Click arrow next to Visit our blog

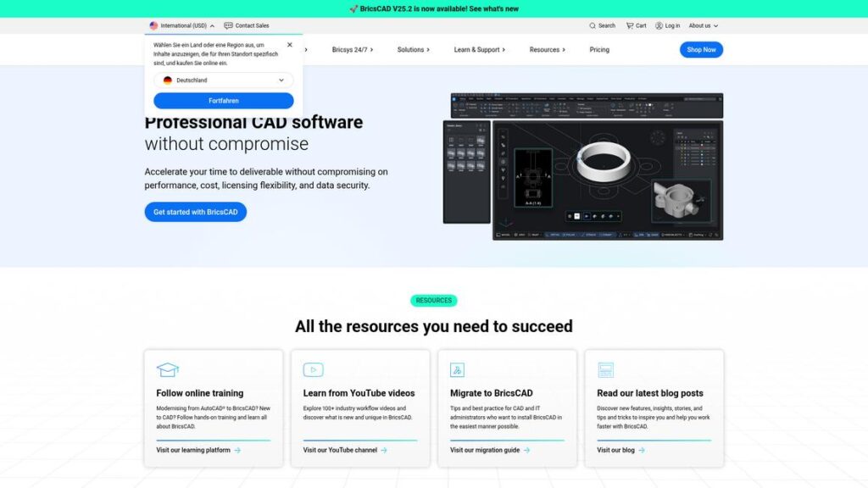[x=642, y=451]
